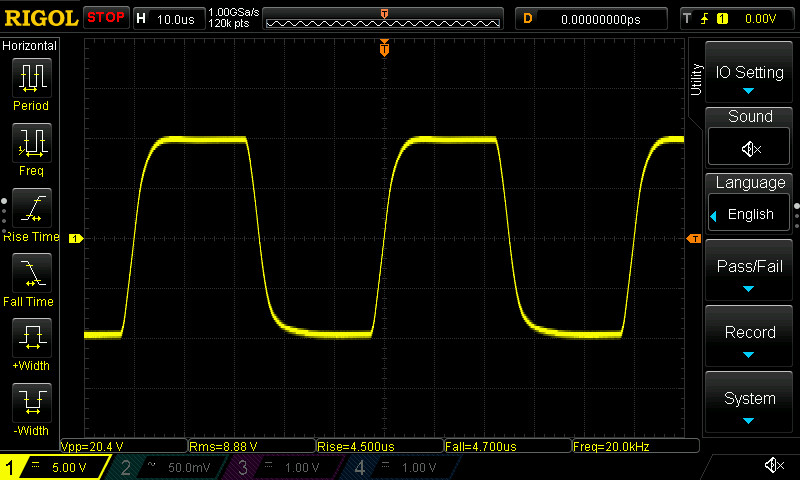Click the left menu page indicator dots

point(4,216)
